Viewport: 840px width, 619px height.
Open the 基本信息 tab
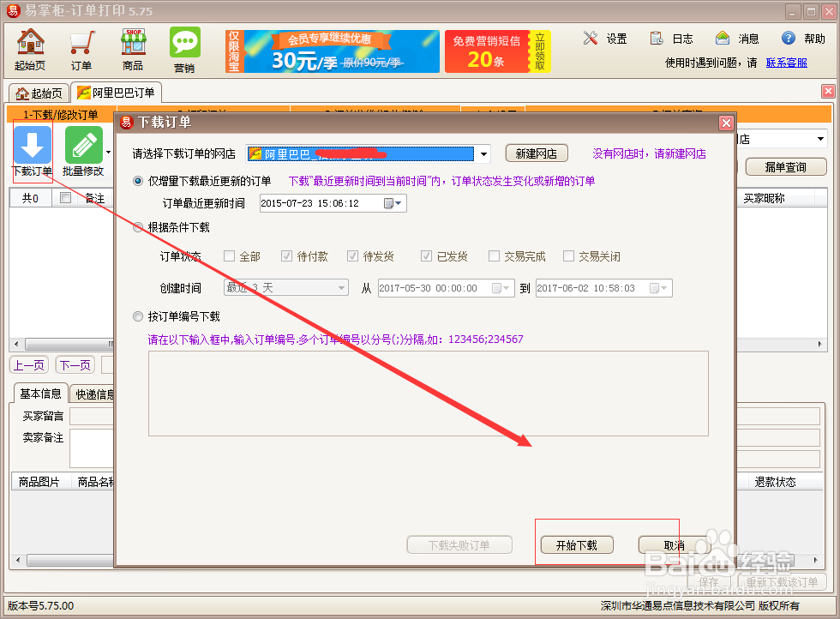41,394
